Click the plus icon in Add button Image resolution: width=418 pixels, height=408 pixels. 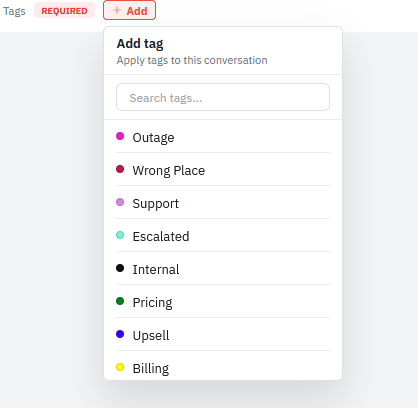coord(117,10)
